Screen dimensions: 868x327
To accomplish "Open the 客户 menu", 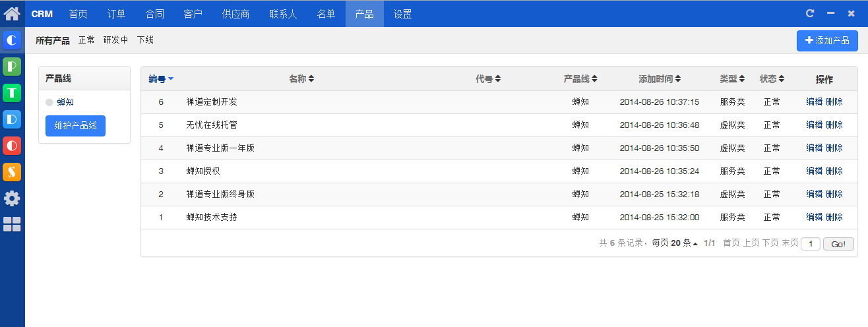I will coord(193,14).
